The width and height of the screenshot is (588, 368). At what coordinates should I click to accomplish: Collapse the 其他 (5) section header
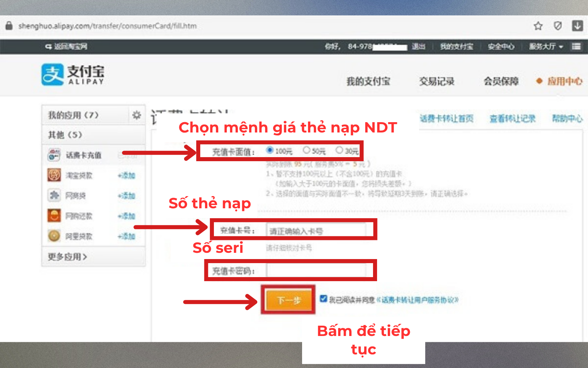click(x=94, y=135)
